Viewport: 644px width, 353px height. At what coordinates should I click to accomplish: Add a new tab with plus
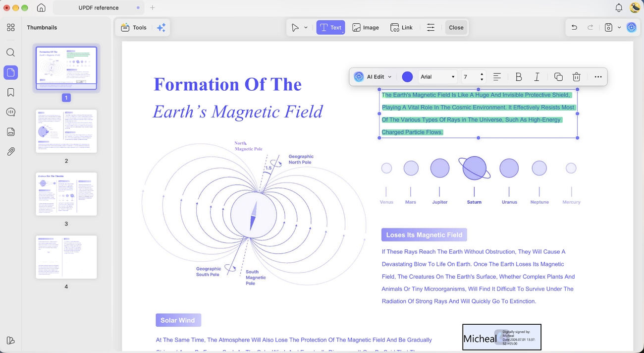click(x=153, y=8)
